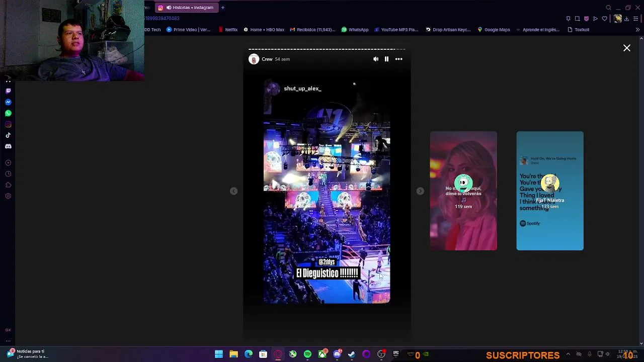Open the Easy Setup menu icon
Image resolution: width=644 pixels, height=362 pixels.
[x=635, y=19]
